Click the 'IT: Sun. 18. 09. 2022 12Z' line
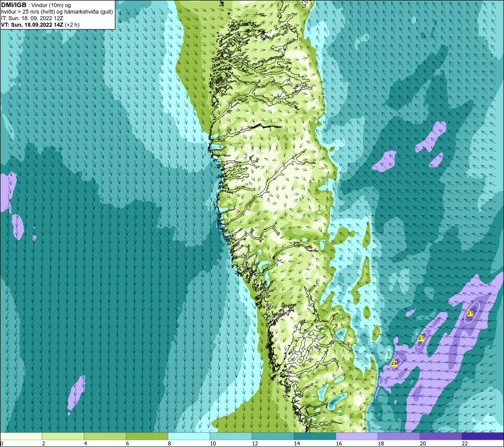The image size is (504, 447). pos(32,18)
